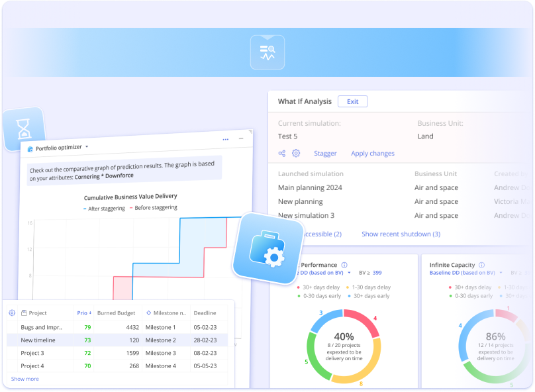Viewport: 535px width, 392px height.
Task: Select the New timeline project row
Action: [117, 340]
